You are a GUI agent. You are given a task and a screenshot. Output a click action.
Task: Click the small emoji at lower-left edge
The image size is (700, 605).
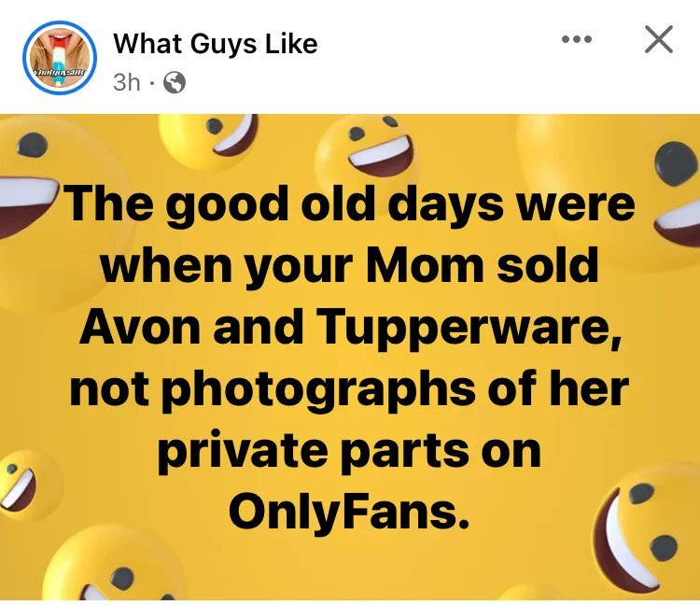(23, 484)
